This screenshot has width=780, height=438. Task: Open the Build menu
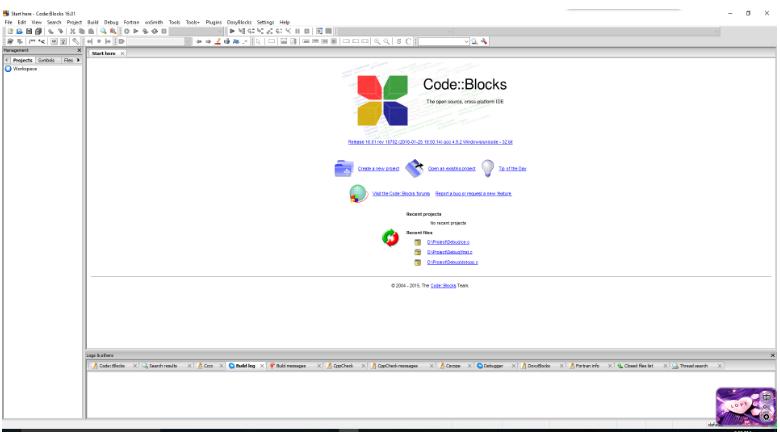point(93,22)
